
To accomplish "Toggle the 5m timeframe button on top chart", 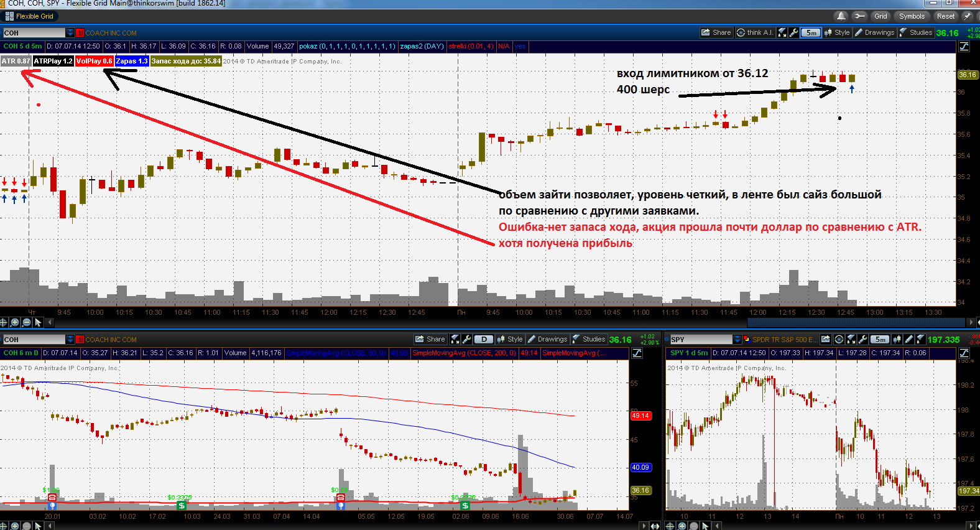I will pyautogui.click(x=811, y=32).
